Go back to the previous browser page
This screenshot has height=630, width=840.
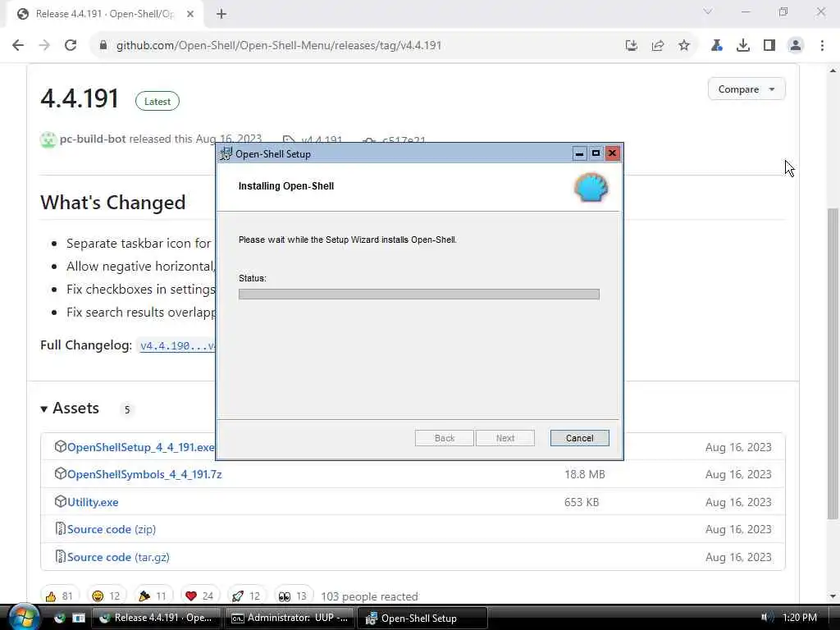[18, 46]
